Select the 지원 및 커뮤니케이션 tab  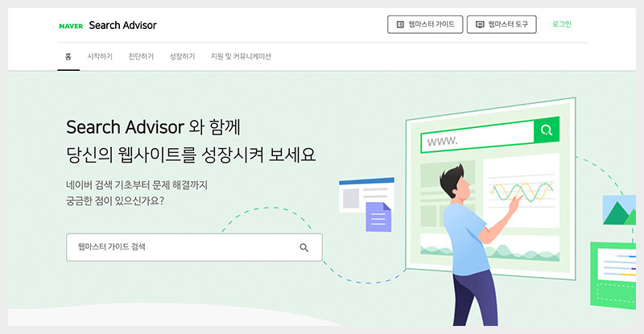241,56
